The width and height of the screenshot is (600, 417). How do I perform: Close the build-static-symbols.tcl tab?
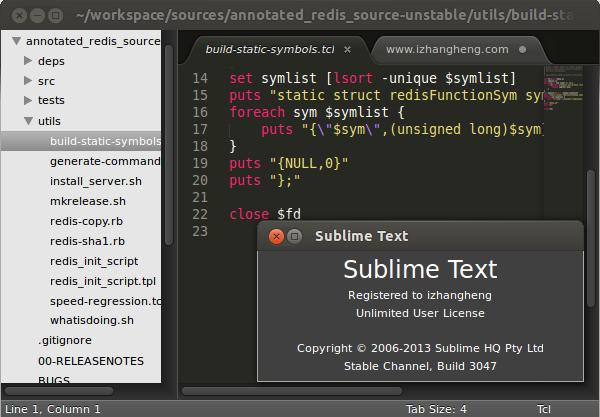(349, 49)
